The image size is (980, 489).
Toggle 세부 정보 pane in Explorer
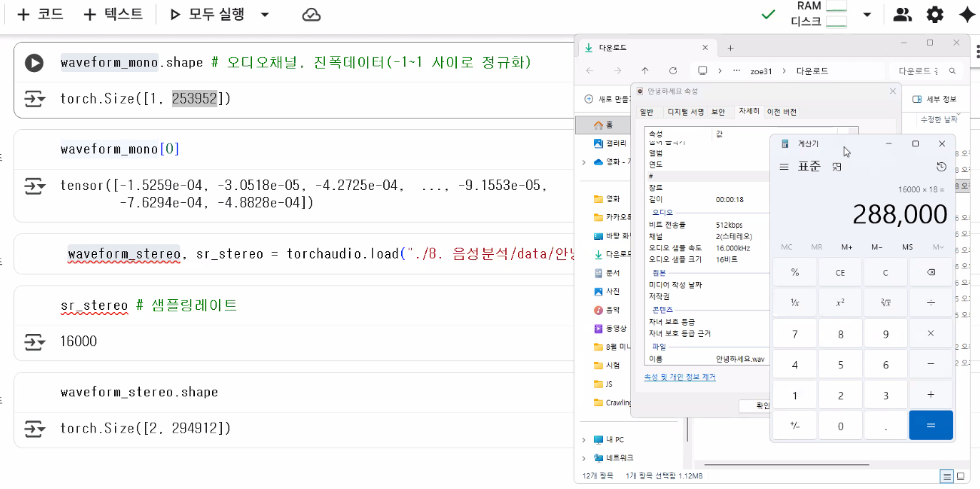coord(934,99)
